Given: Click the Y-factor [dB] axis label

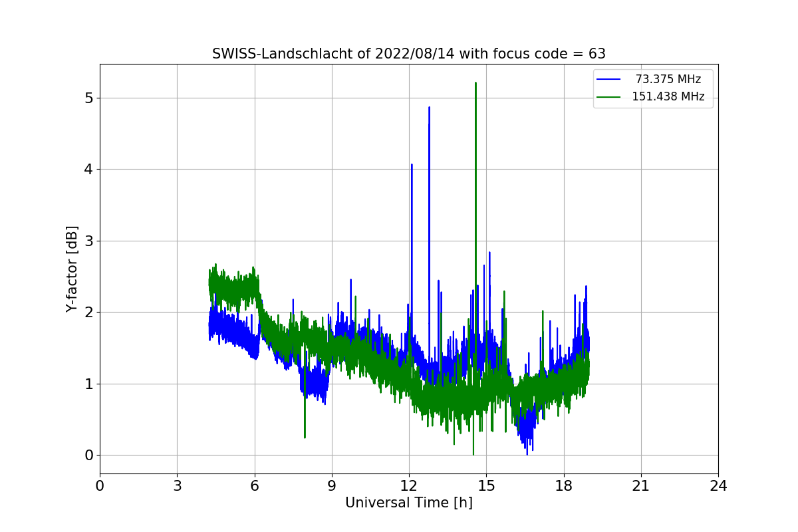Looking at the screenshot, I should tap(72, 269).
